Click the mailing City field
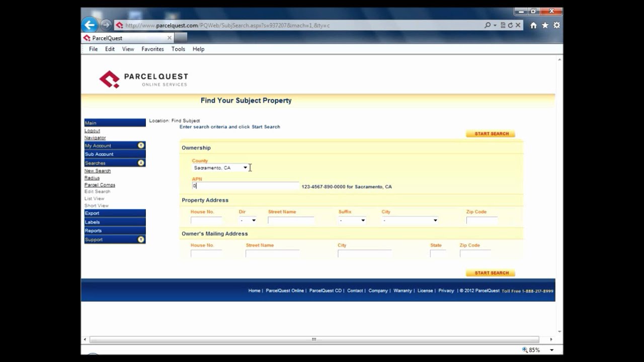Screen dimensions: 644x362 point(365,254)
